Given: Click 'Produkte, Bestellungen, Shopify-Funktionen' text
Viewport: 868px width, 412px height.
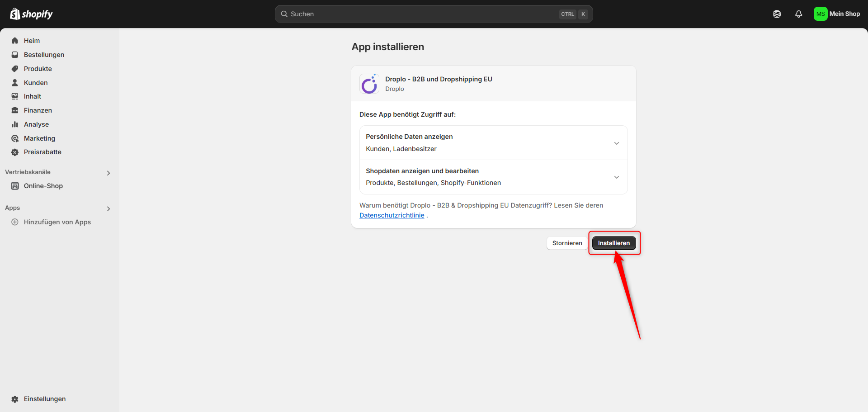Looking at the screenshot, I should tap(433, 183).
